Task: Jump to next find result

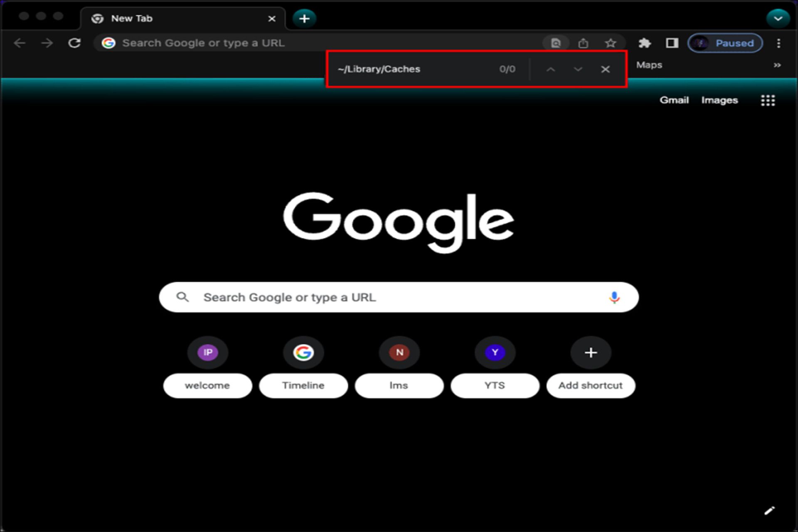Action: tap(578, 69)
